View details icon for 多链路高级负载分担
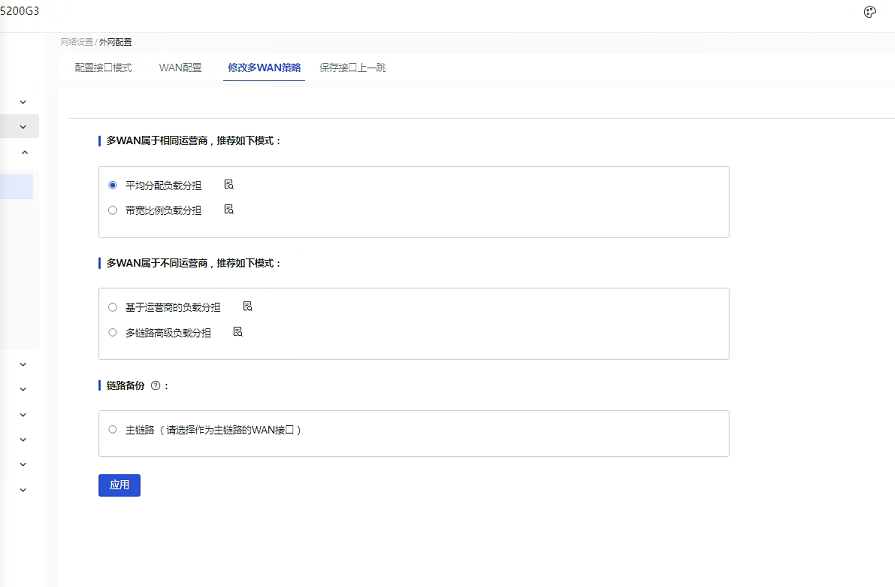The width and height of the screenshot is (895, 587). pyautogui.click(x=238, y=332)
